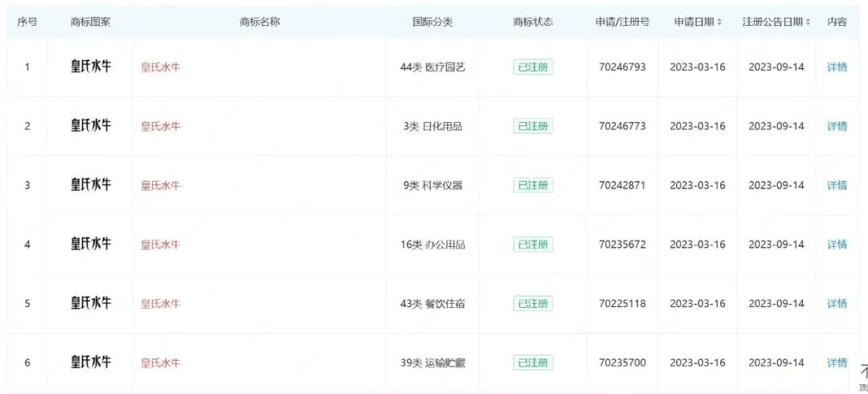
Task: Click trademark logo image in row 2
Action: click(x=91, y=125)
